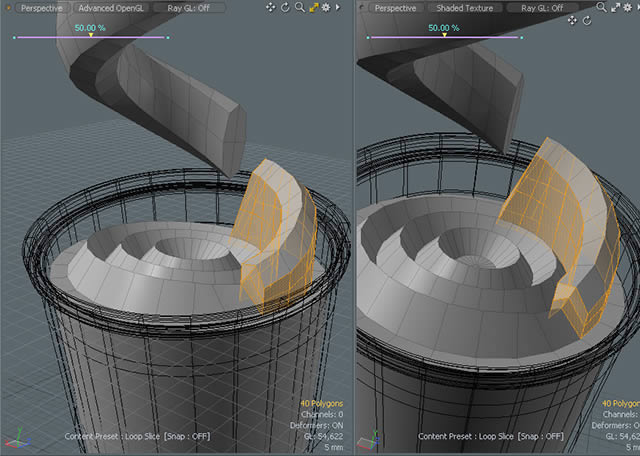This screenshot has height=456, width=640.
Task: Click the 50.00 % slider handle in left viewport
Action: [91, 36]
